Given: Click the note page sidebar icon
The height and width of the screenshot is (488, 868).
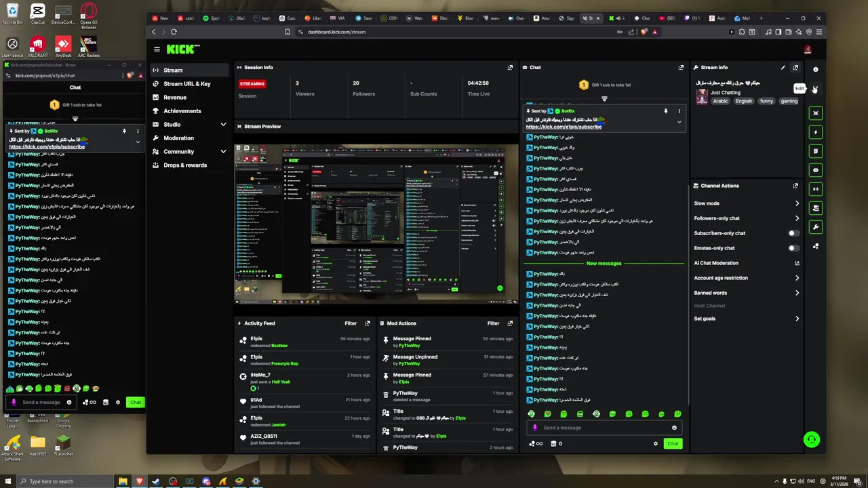Looking at the screenshot, I should 816,151.
